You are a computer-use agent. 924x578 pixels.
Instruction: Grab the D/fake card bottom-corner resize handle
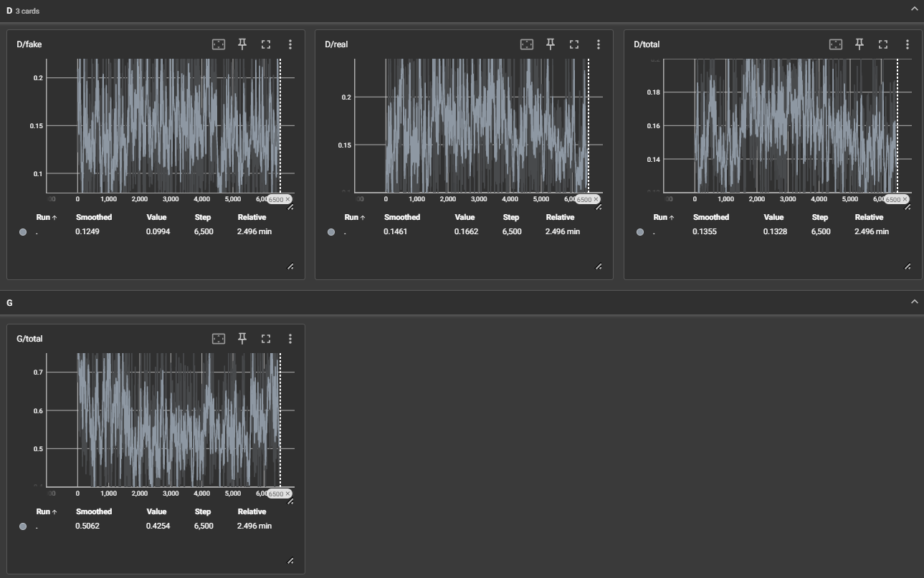(290, 266)
